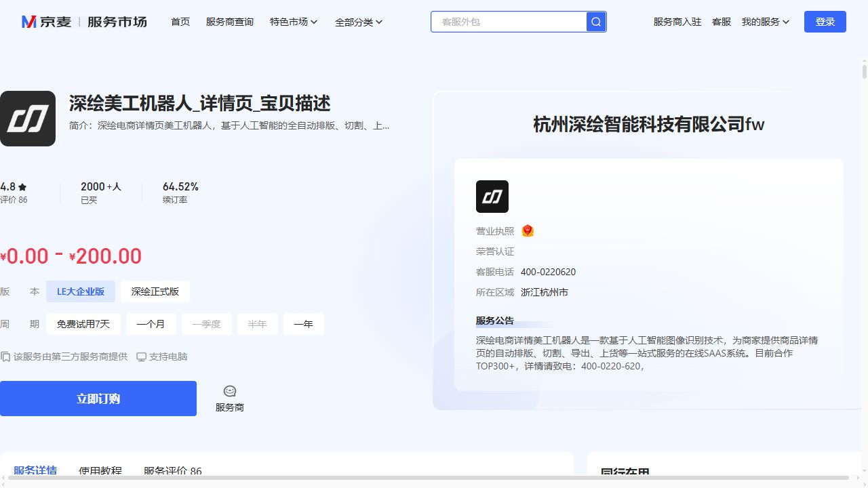
Task: Click the star rating 4.8 icon
Action: 22,187
